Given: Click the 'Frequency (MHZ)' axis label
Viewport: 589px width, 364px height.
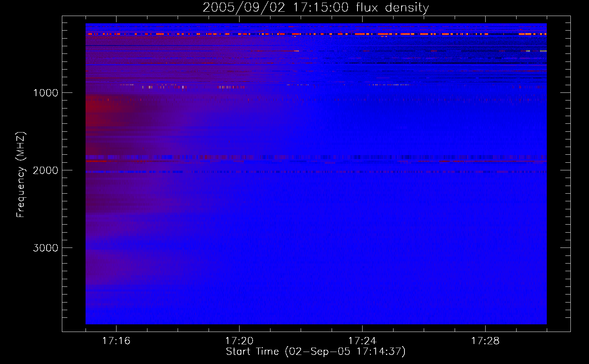Looking at the screenshot, I should pos(21,175).
